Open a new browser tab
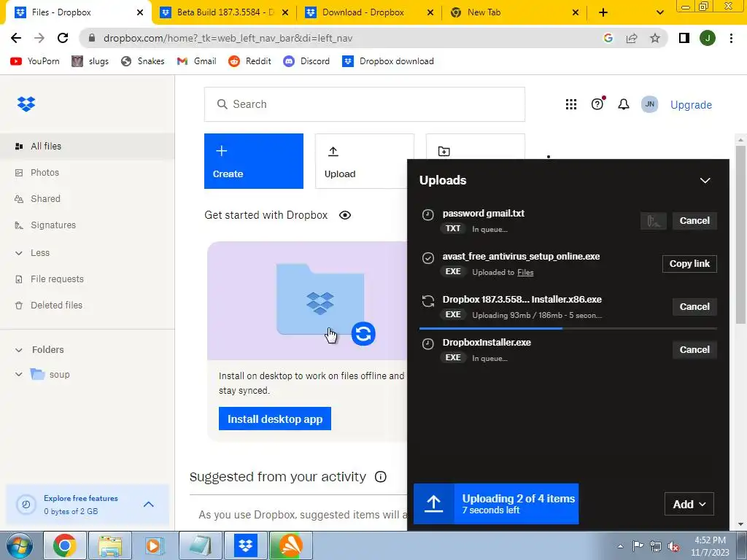This screenshot has height=560, width=747. (x=603, y=12)
